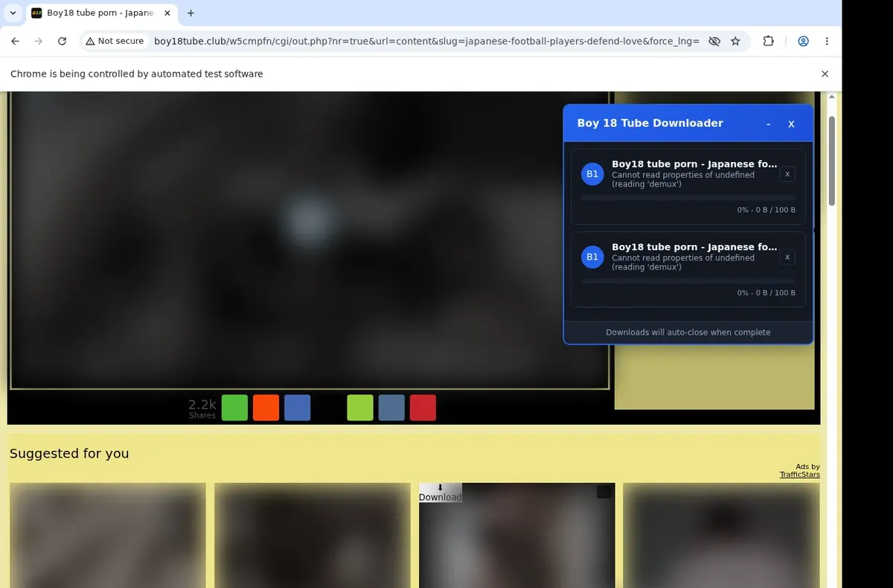Click the blue share button
The image size is (893, 588).
(x=298, y=408)
